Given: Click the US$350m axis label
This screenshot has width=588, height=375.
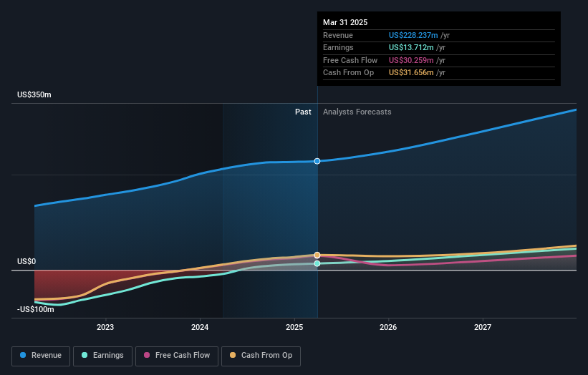Looking at the screenshot, I should (x=34, y=94).
